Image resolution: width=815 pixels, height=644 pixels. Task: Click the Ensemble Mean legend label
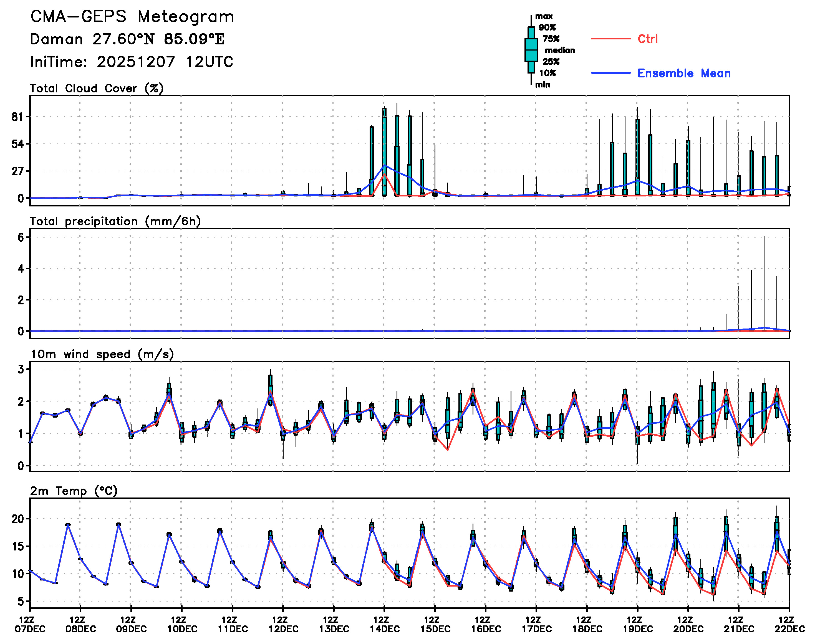684,73
